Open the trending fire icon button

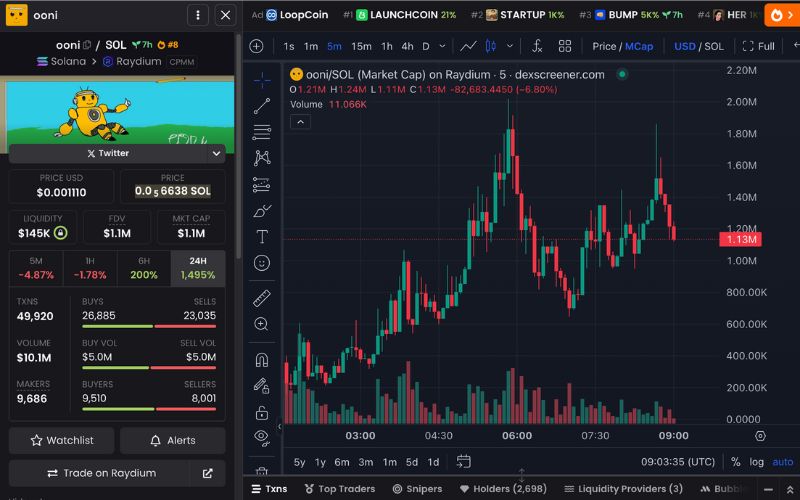pyautogui.click(x=782, y=15)
